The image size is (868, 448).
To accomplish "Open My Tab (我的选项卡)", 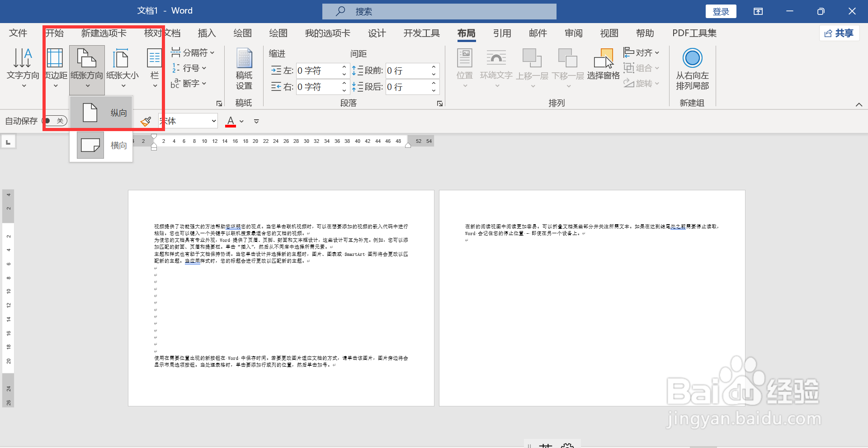I will click(x=327, y=33).
